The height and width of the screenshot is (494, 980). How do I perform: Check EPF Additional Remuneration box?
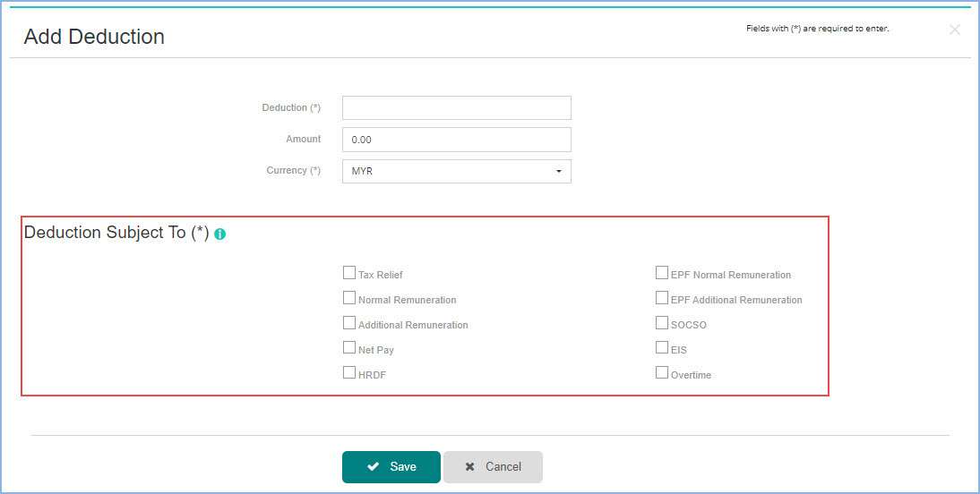662,298
